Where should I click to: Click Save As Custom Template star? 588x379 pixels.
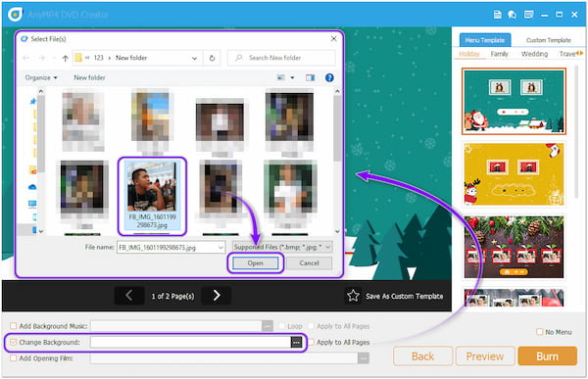pyautogui.click(x=353, y=296)
